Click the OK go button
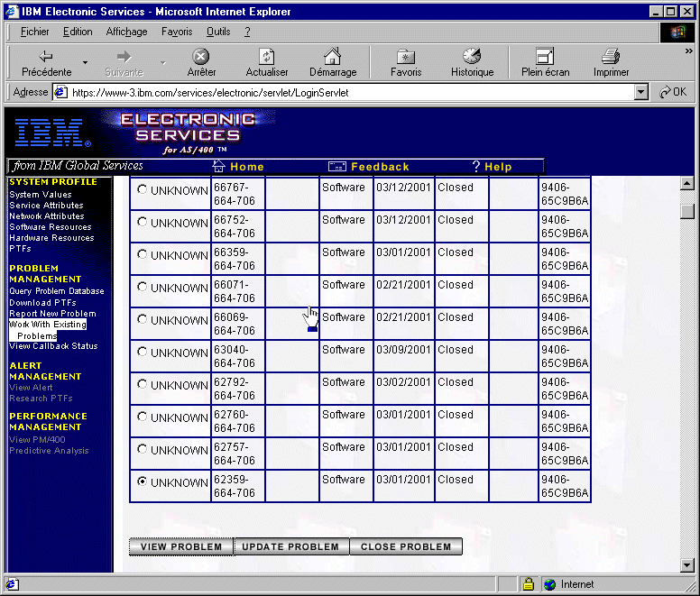700x596 pixels. click(x=673, y=92)
